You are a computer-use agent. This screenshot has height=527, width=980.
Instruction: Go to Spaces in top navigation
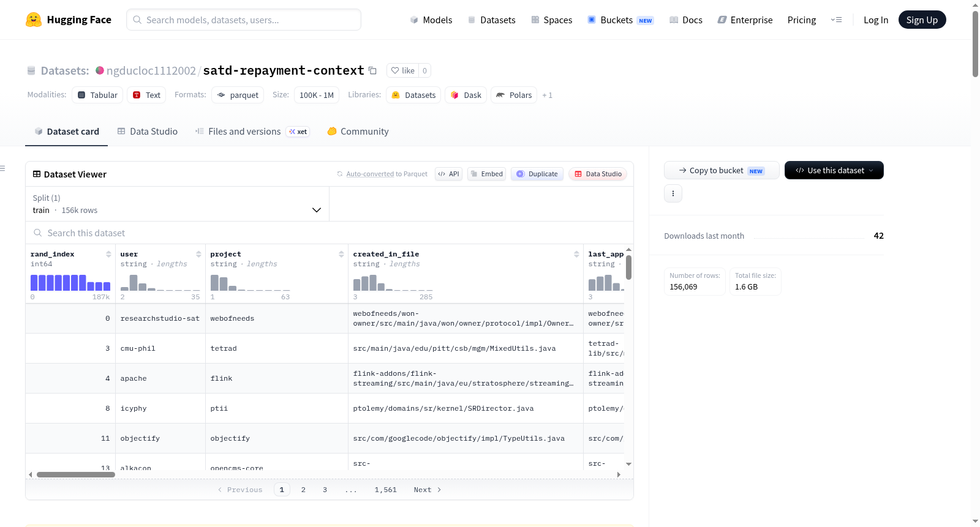(x=552, y=20)
